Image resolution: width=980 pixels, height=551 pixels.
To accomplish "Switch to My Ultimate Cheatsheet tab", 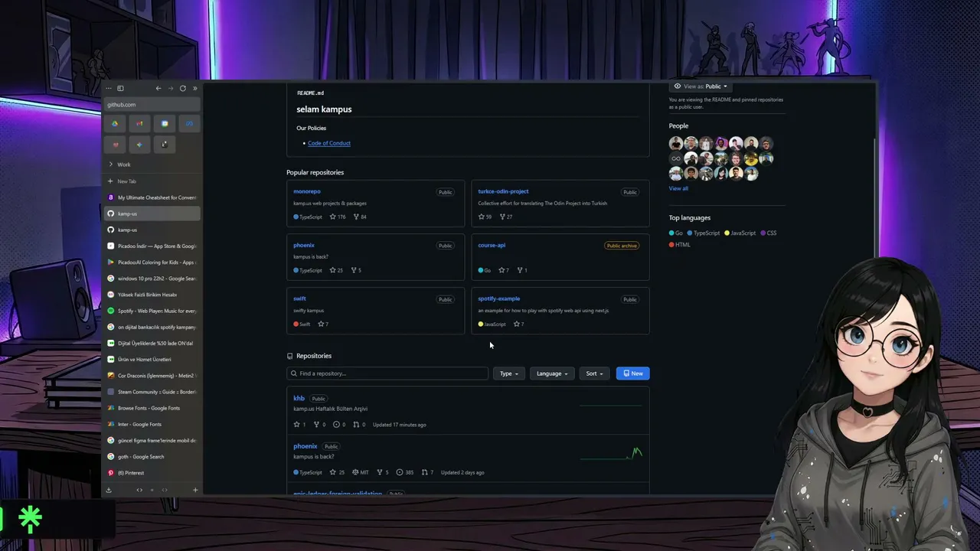I will [x=152, y=197].
